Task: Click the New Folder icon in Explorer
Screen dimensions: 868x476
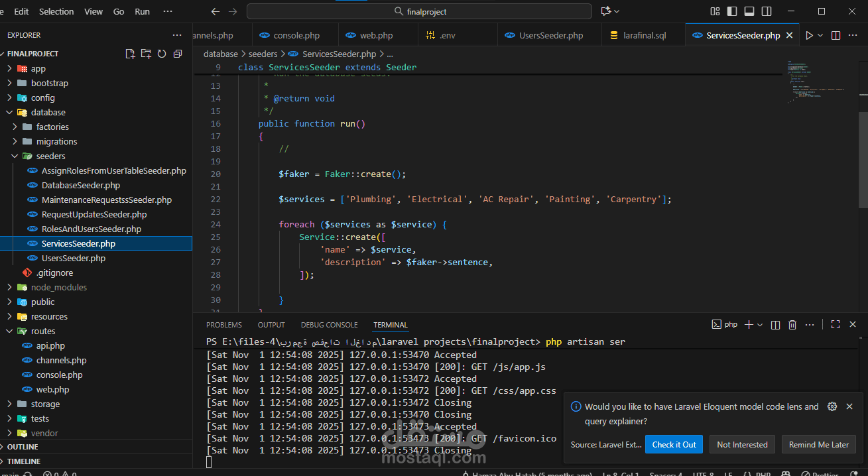Action: (x=146, y=54)
